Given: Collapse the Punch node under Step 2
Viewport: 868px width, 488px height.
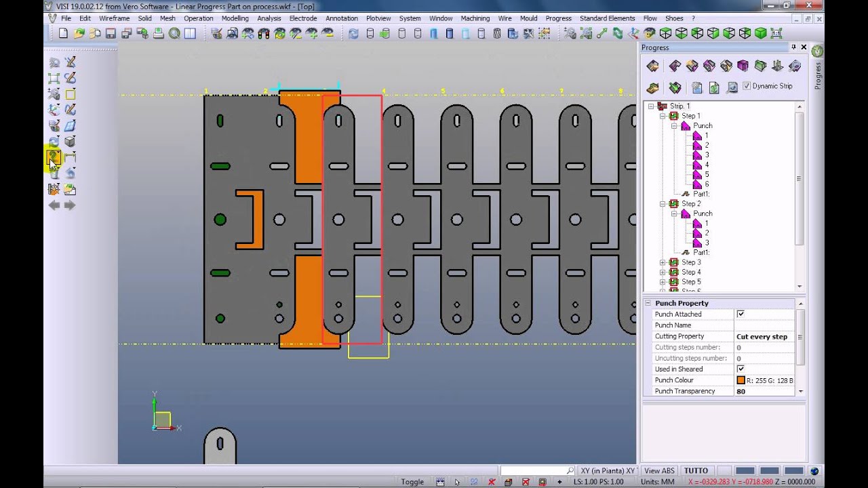Looking at the screenshot, I should [x=675, y=213].
